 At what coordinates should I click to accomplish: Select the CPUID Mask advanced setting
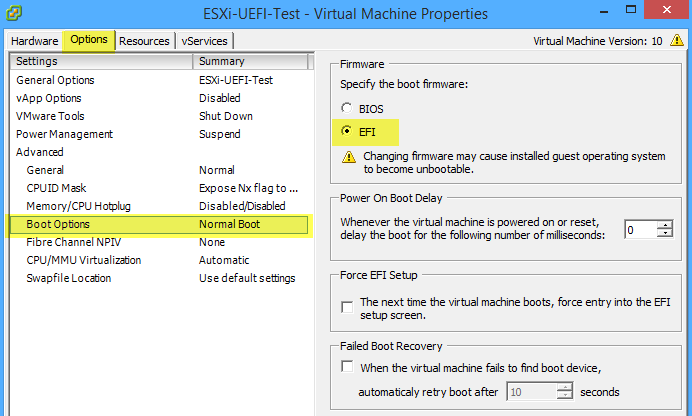(x=56, y=188)
